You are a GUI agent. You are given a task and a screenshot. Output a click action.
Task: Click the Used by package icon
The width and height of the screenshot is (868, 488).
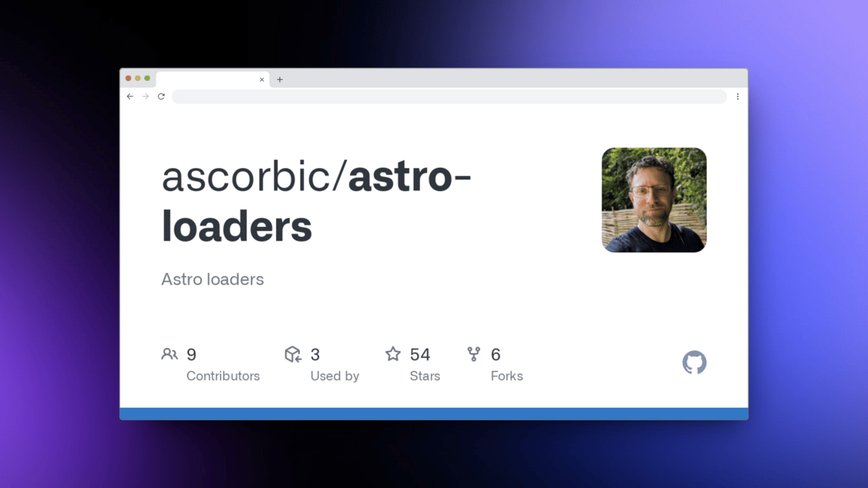click(x=293, y=354)
